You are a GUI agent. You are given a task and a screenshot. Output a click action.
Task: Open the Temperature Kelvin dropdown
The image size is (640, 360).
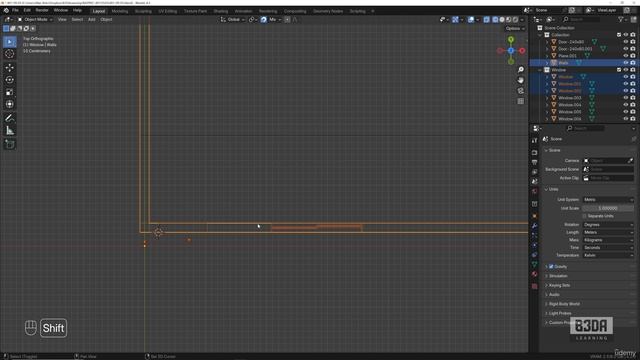click(x=608, y=256)
